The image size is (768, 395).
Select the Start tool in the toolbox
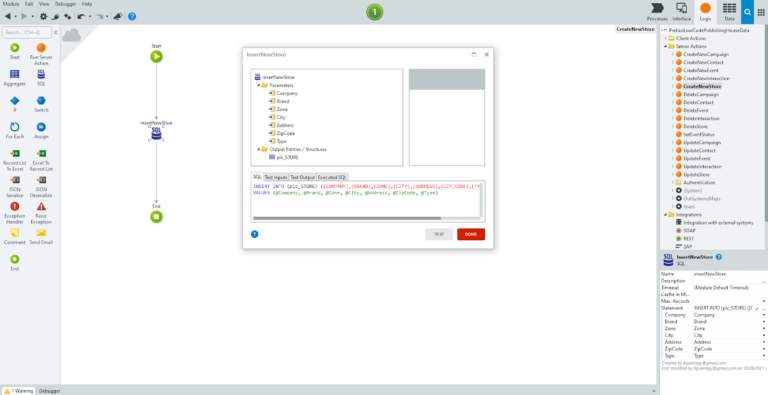[15, 50]
